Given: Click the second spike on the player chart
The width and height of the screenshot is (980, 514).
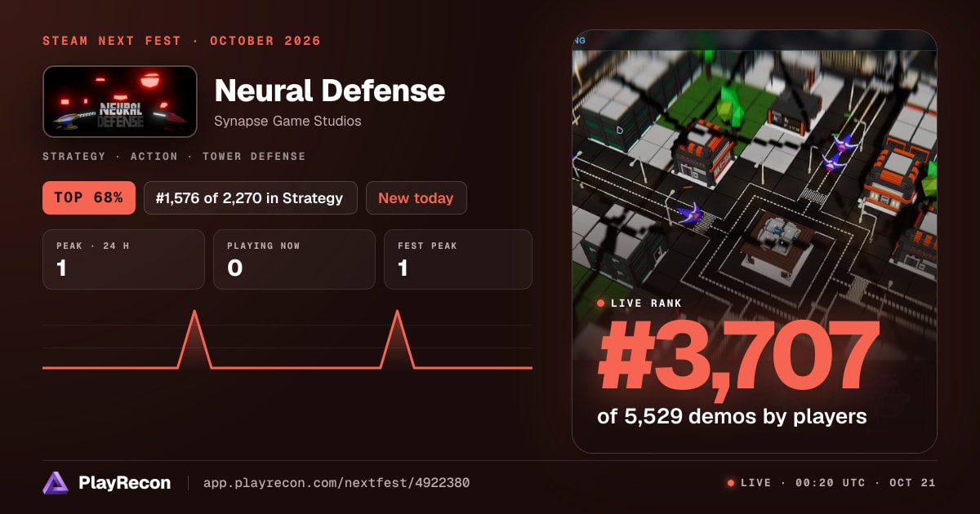Looking at the screenshot, I should [397, 339].
